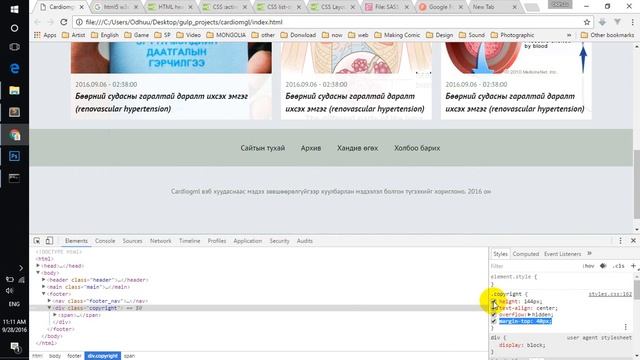Viewport: 640px width, 360px height.
Task: Click the Cortana search circle icon
Action: [x=14, y=28]
